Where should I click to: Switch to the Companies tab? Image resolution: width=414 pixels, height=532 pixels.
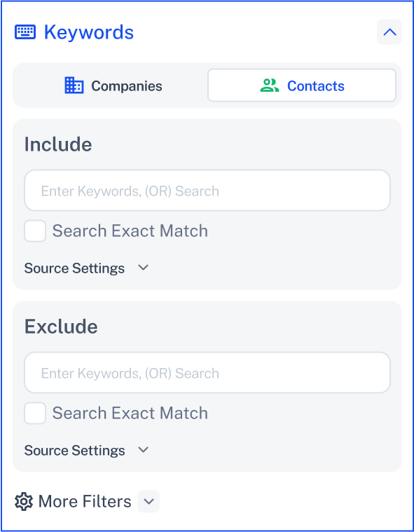click(113, 86)
